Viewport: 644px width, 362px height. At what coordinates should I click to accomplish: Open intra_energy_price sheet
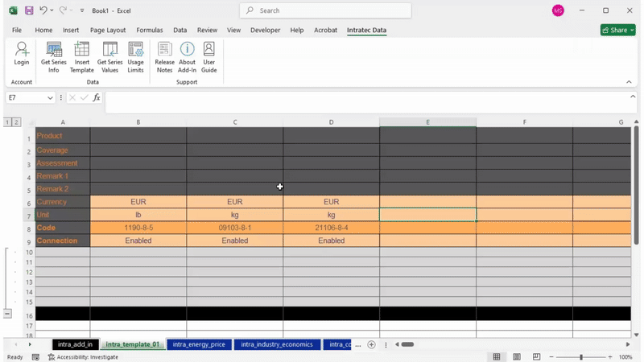tap(199, 344)
